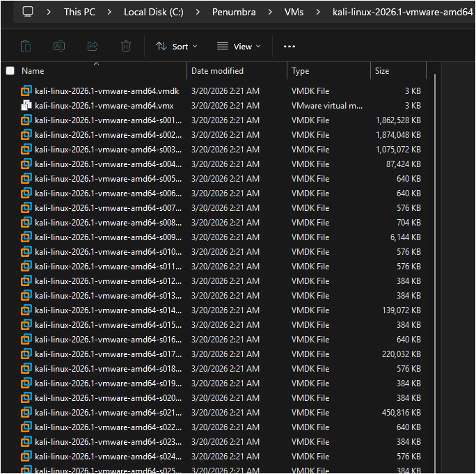
Task: Click the vertical scrollbar of file list
Action: point(435,274)
